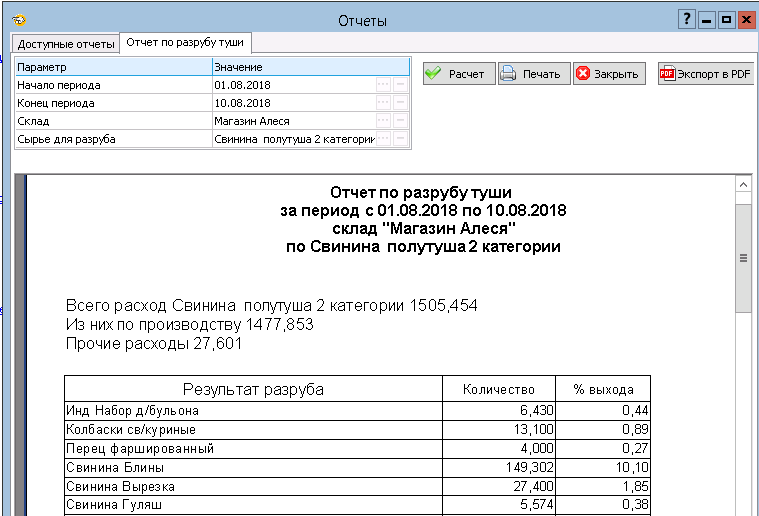This screenshot has width=759, height=516.
Task: Open ellipsis selector for Сырье для разруба
Action: (x=383, y=139)
